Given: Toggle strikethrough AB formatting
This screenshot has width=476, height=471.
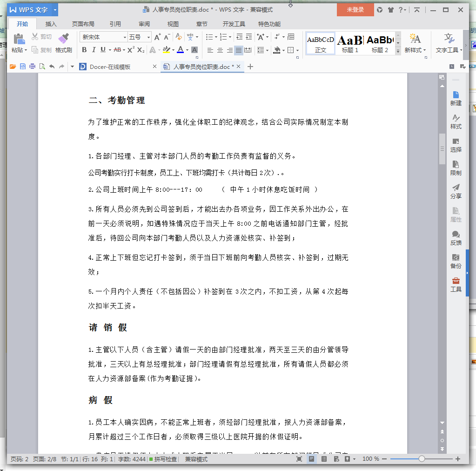Looking at the screenshot, I should 117,50.
